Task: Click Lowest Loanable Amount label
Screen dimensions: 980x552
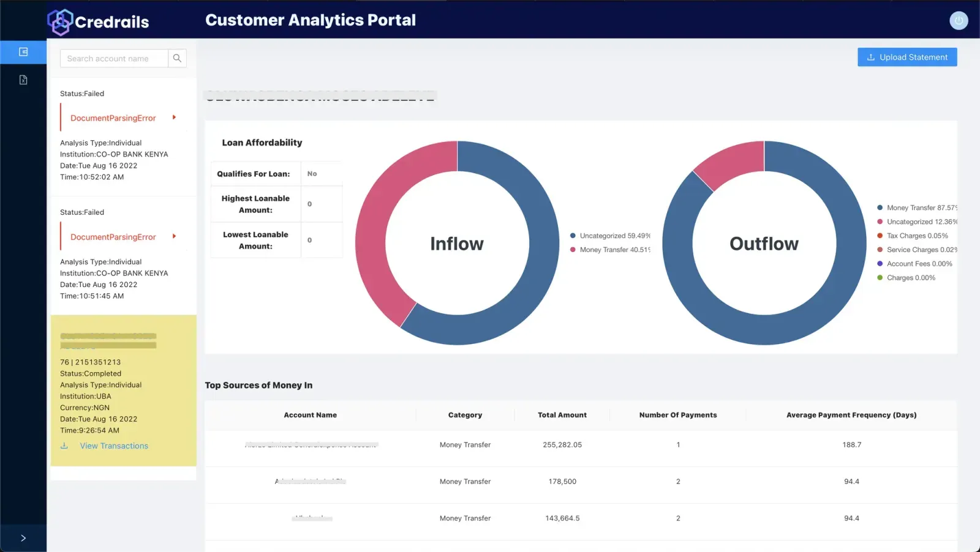Action: click(x=255, y=241)
